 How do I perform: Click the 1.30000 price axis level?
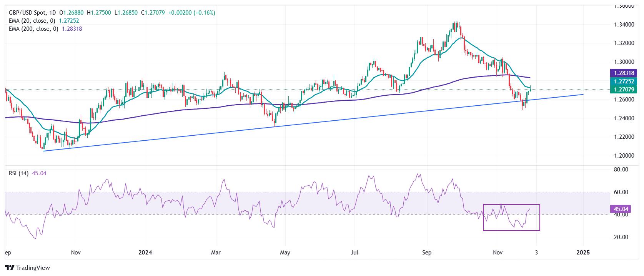coord(624,62)
